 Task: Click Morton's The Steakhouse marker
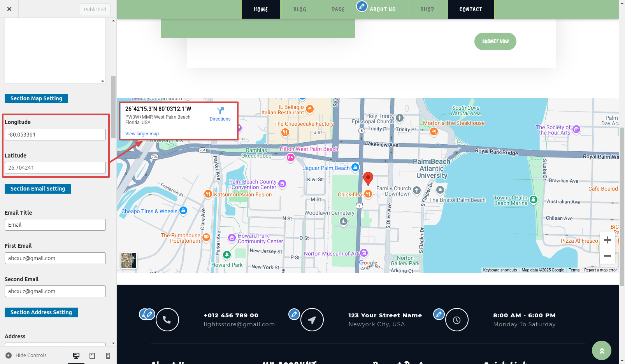tap(434, 132)
